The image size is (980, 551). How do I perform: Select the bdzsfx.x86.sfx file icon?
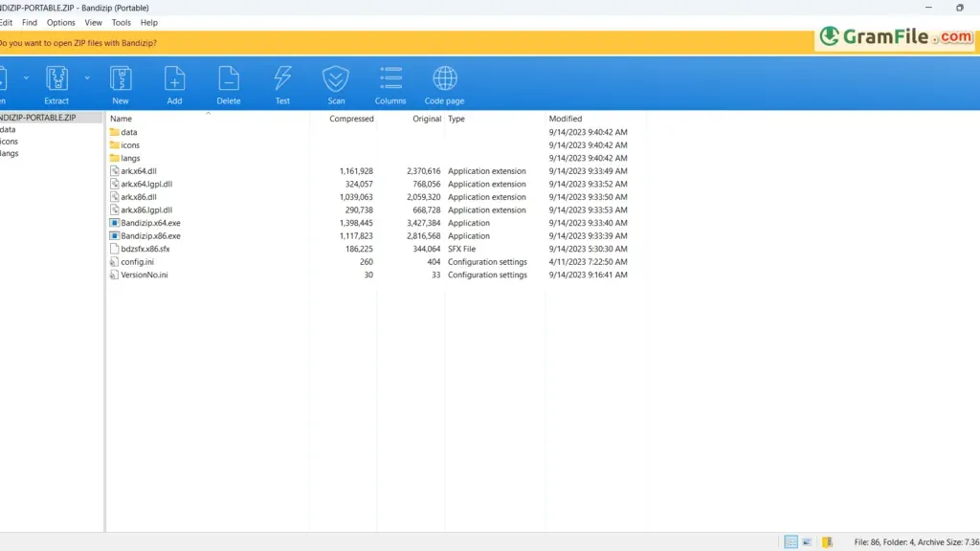coord(115,249)
